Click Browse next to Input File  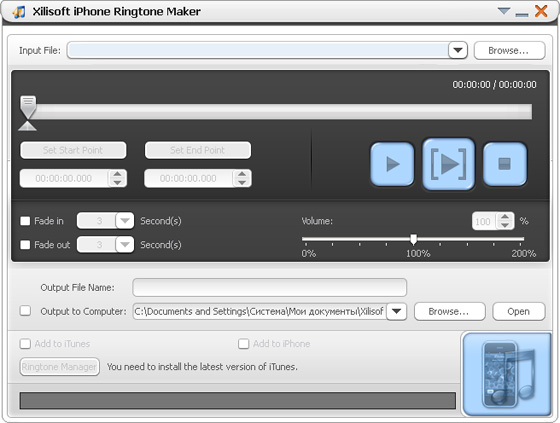pyautogui.click(x=509, y=50)
